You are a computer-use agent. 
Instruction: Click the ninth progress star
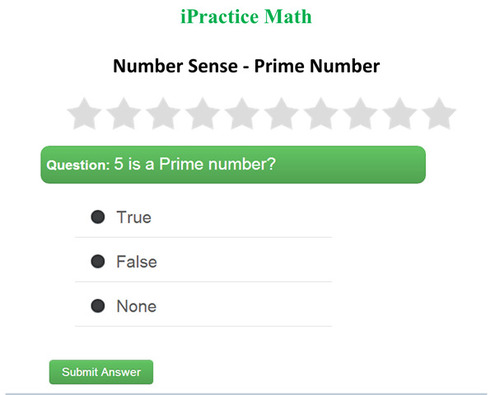point(400,114)
